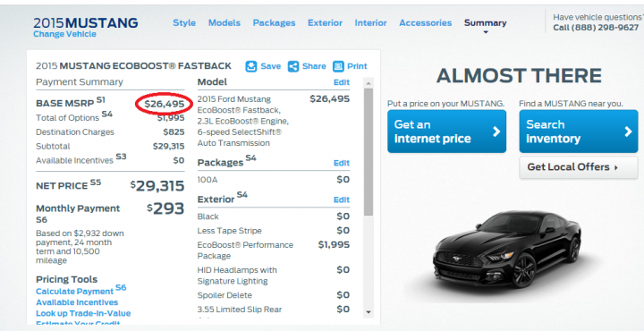Image resolution: width=644 pixels, height=331 pixels.
Task: Click arrow on Get an Internet price
Action: click(496, 132)
